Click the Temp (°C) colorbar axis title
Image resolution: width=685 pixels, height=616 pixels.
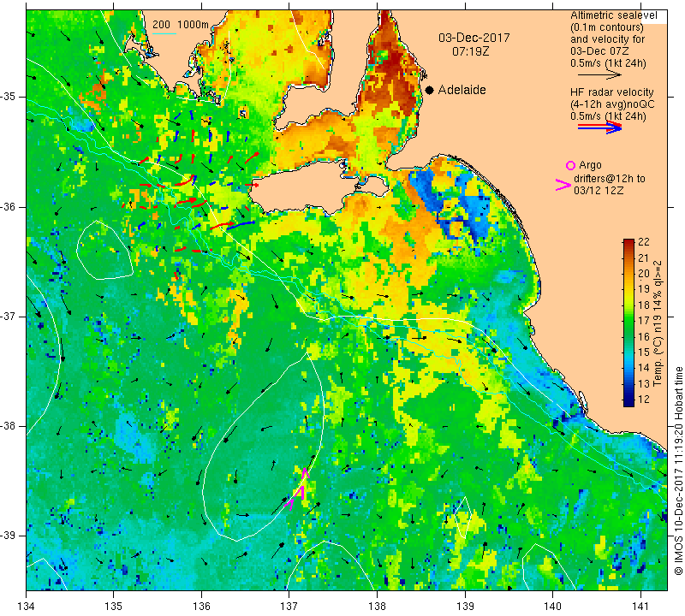[658, 323]
